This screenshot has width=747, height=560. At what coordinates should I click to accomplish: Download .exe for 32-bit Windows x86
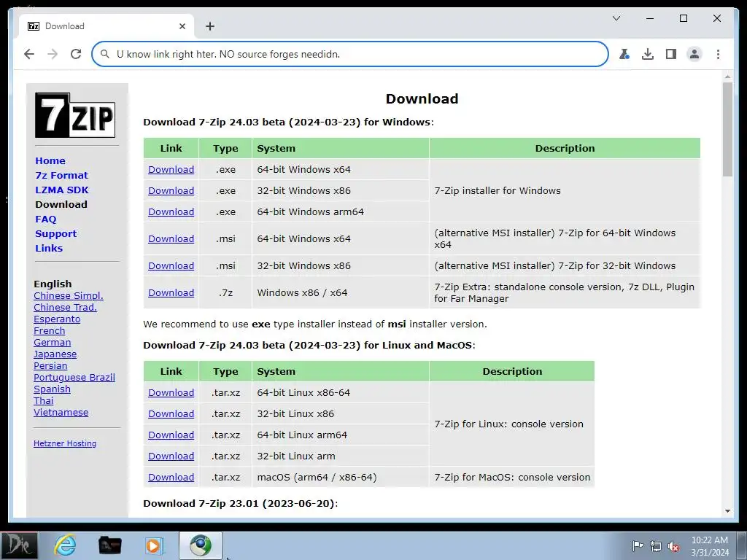point(171,190)
